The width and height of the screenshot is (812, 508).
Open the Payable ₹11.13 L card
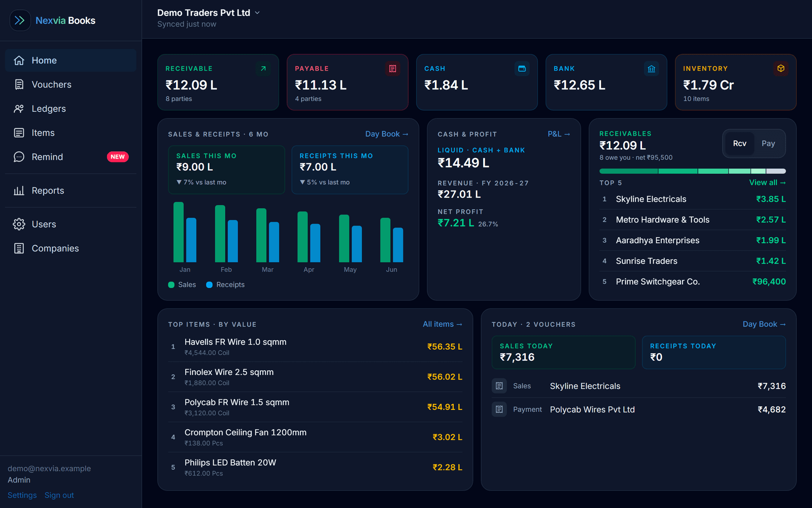point(348,82)
